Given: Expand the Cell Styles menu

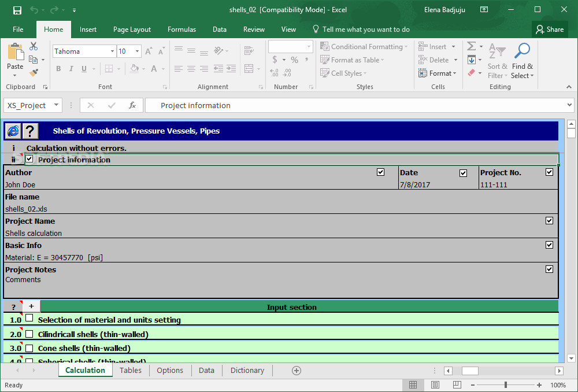Looking at the screenshot, I should click(343, 73).
